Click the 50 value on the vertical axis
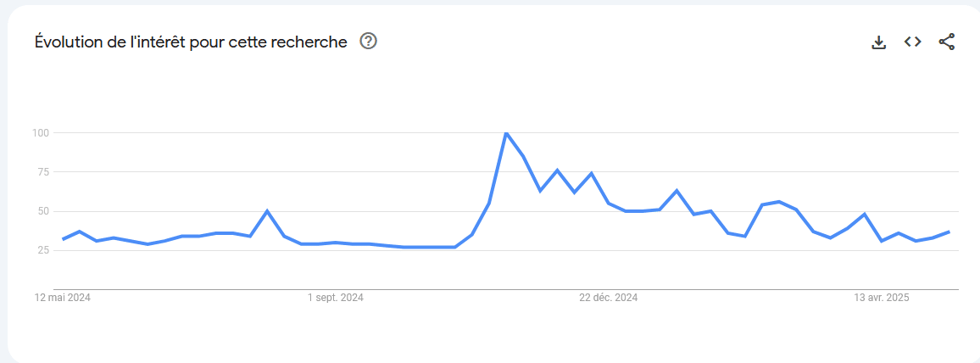Image resolution: width=980 pixels, height=363 pixels. pyautogui.click(x=43, y=211)
